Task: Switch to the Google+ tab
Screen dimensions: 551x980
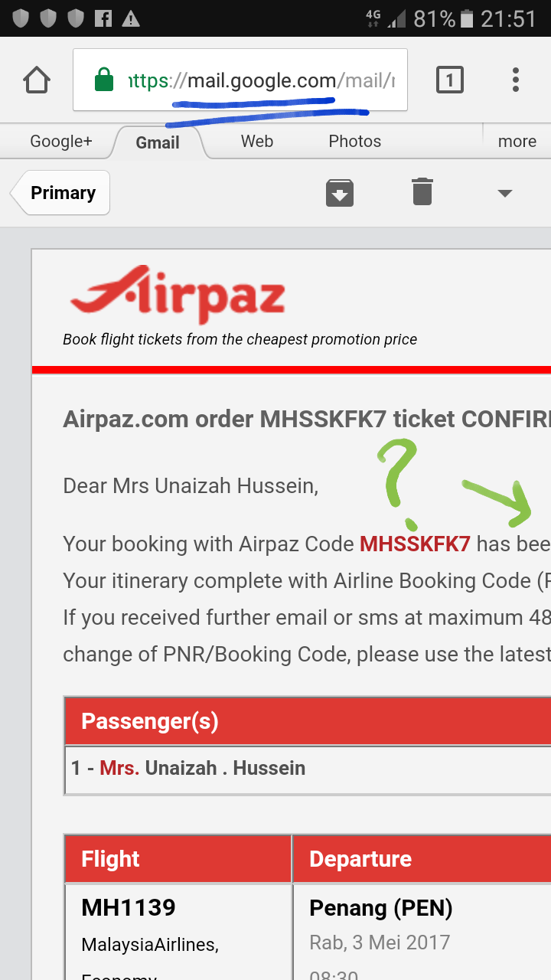Action: tap(61, 142)
